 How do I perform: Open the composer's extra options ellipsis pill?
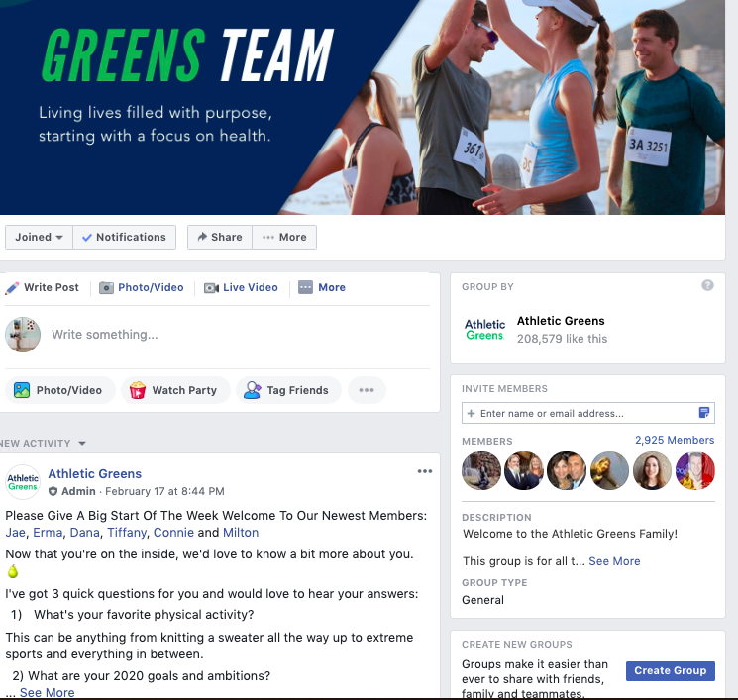point(367,390)
